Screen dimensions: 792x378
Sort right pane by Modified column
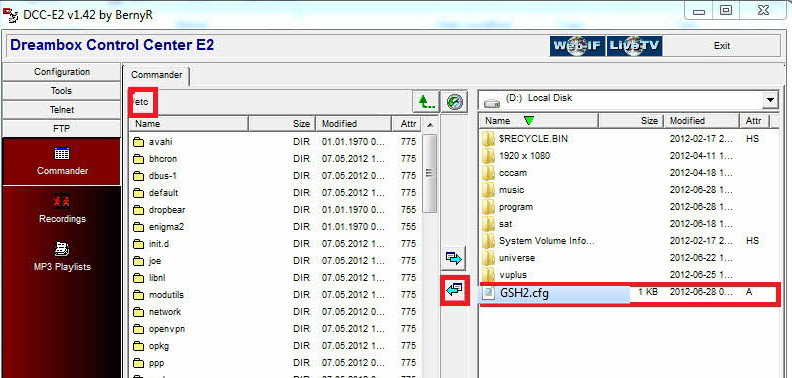(x=702, y=121)
